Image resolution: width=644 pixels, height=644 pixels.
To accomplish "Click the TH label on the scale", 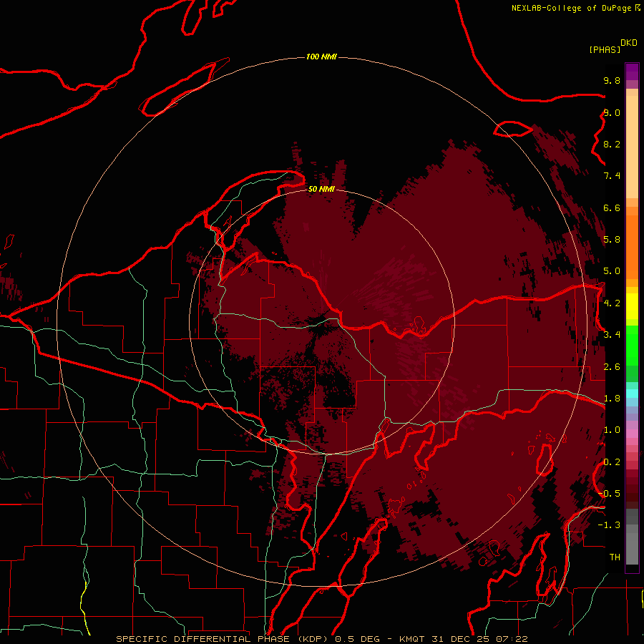I will [x=615, y=557].
